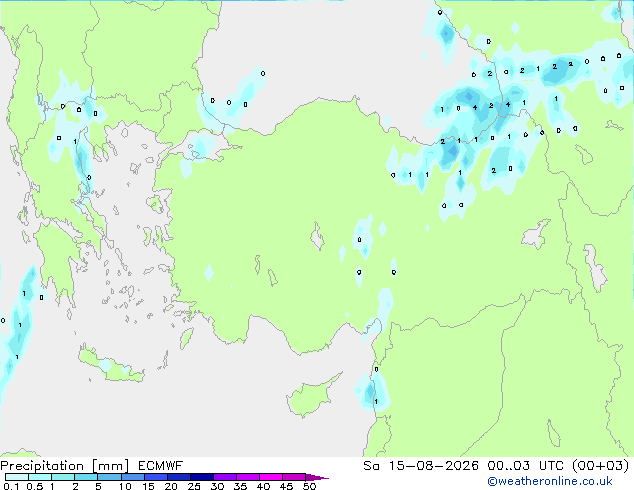Click the '00..03 UTC' time range
The width and height of the screenshot is (634, 490).
(524, 466)
